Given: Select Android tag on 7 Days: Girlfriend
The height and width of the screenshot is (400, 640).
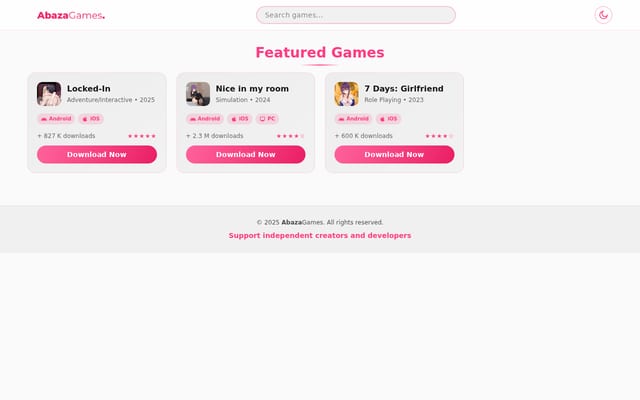Looking at the screenshot, I should pos(353,119).
